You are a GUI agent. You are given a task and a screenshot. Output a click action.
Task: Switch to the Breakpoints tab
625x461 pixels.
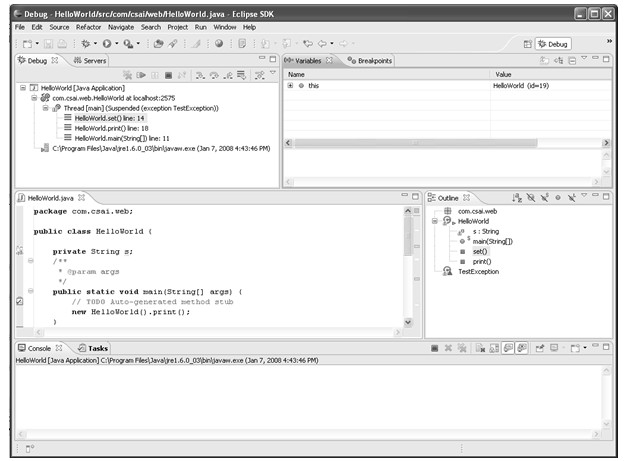pyautogui.click(x=370, y=61)
